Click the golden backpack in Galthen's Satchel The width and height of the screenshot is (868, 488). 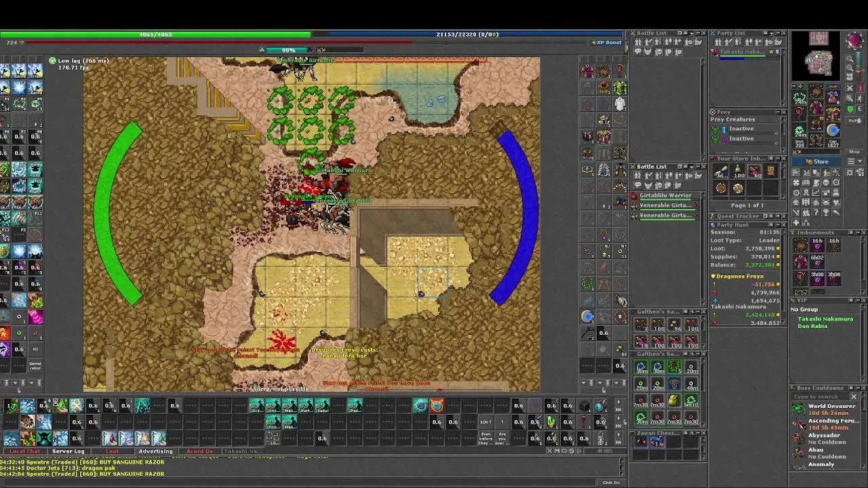pyautogui.click(x=674, y=401)
